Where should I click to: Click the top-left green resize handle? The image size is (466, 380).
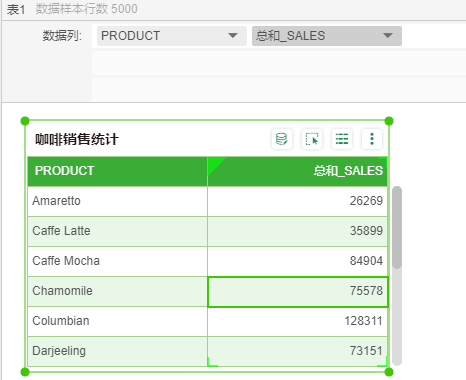(x=25, y=121)
